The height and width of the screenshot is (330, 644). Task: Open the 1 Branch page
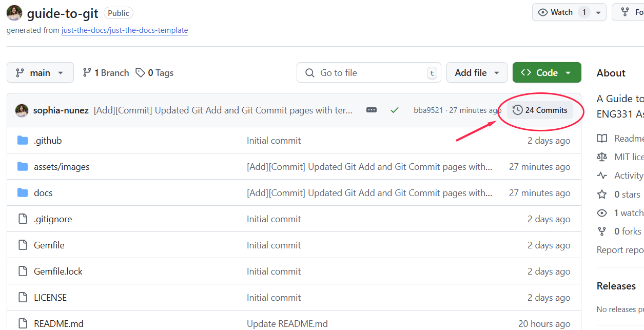[105, 72]
